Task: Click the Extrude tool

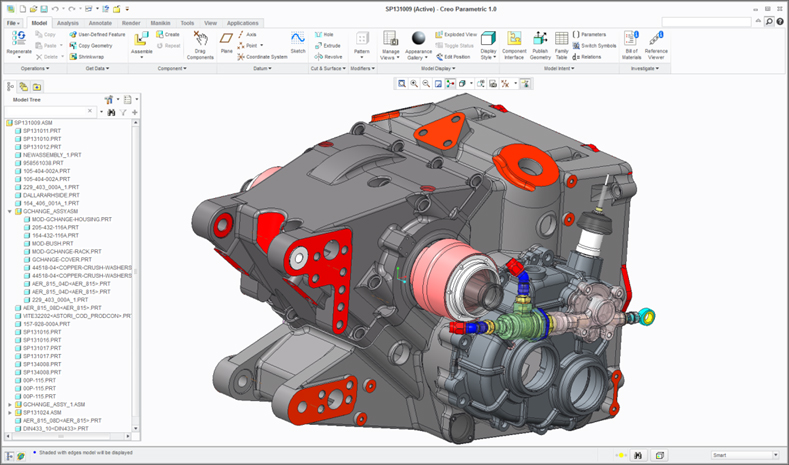Action: (x=327, y=46)
